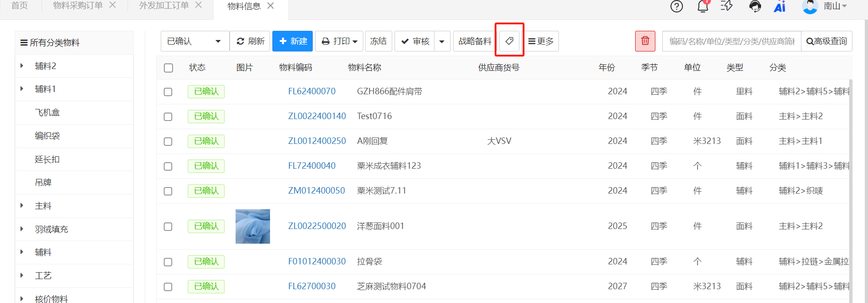
Task: Expand the 辅料2 tree node
Action: [x=22, y=66]
